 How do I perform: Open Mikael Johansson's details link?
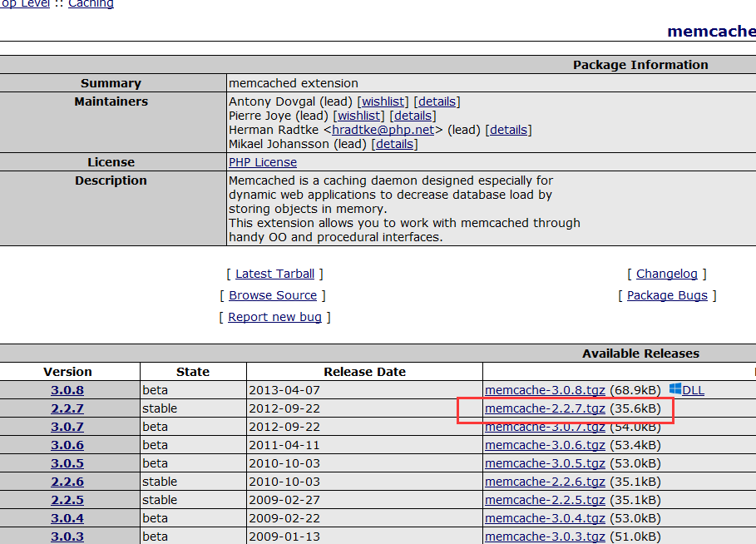394,144
